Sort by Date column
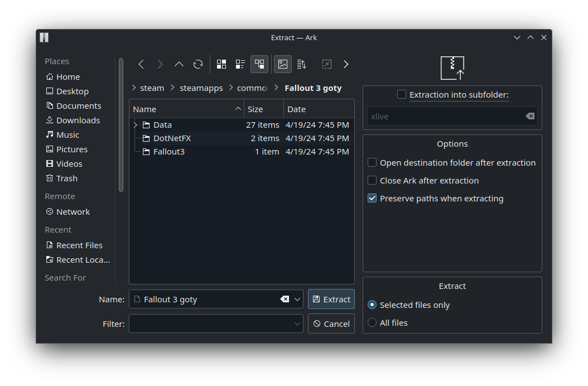Viewport: 588px width, 386px height. 319,109
